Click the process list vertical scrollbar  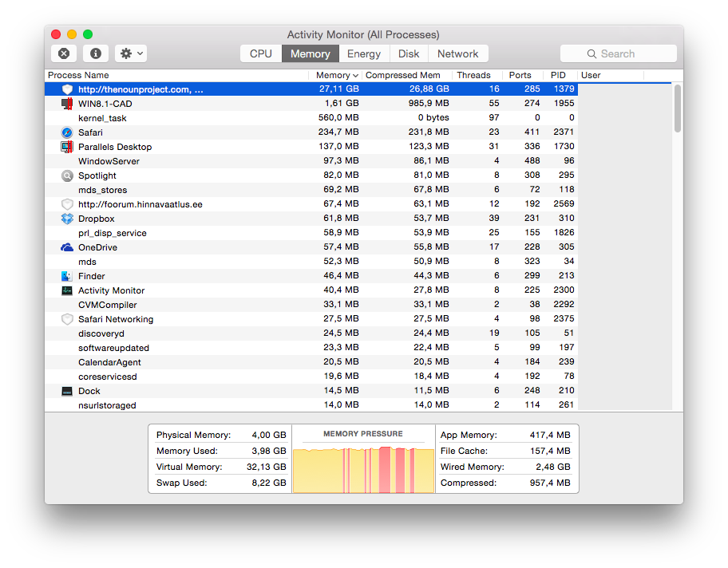[x=678, y=108]
